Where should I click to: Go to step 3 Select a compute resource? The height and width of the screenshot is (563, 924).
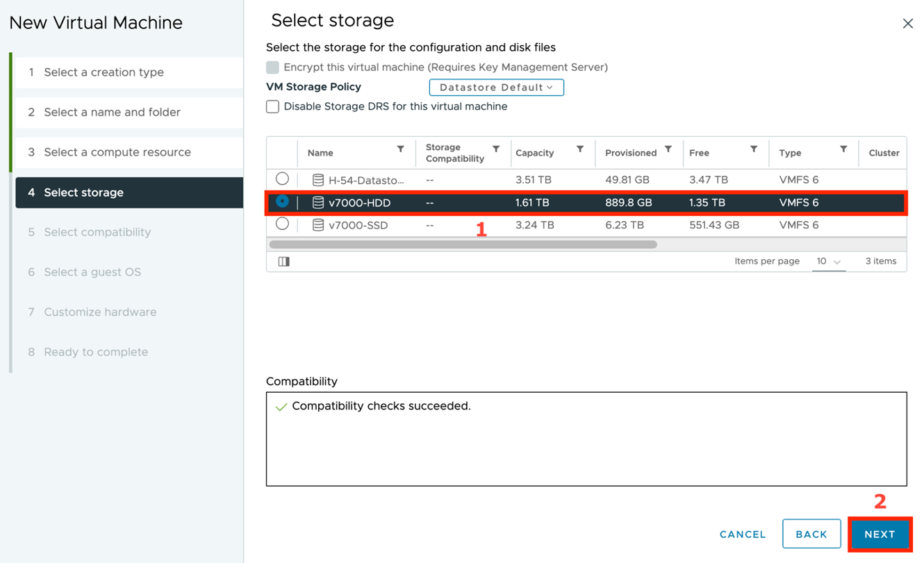pos(117,152)
